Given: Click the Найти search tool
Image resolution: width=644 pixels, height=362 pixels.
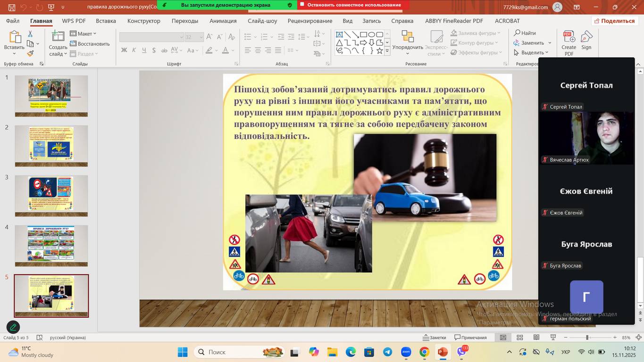Looking at the screenshot, I should pyautogui.click(x=525, y=33).
